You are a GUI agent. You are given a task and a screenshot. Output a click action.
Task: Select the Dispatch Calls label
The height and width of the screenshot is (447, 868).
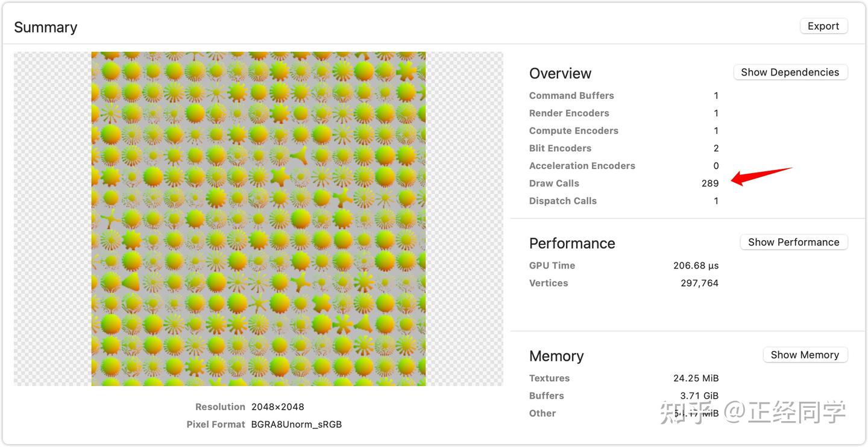(x=563, y=200)
